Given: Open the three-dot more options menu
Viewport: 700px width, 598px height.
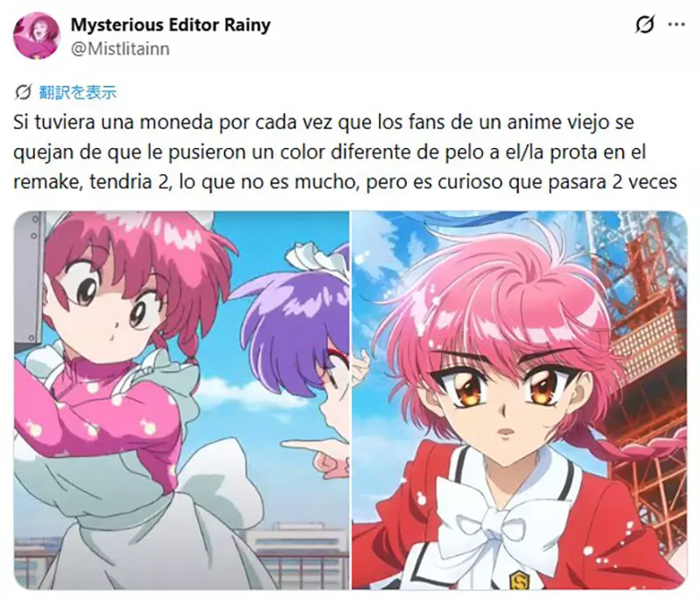Looking at the screenshot, I should click(x=676, y=25).
